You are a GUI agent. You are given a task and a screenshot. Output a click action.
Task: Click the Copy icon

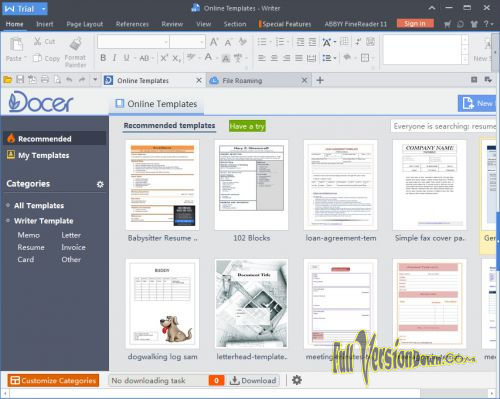click(37, 58)
